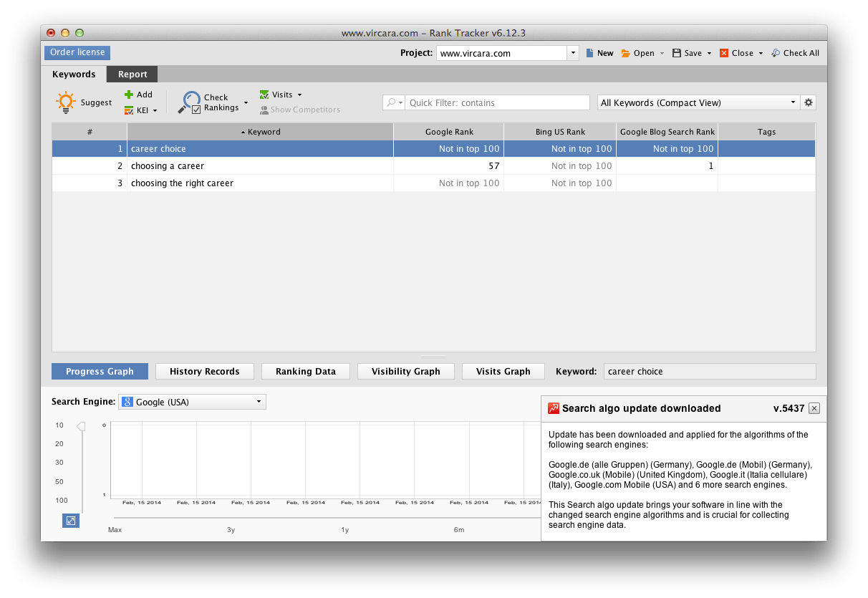Click the 'Max' time range label

[x=115, y=530]
